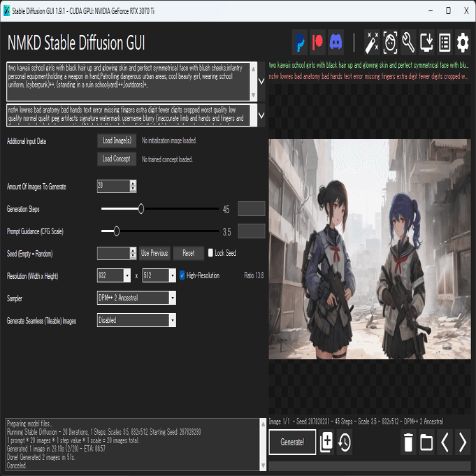Click the app icon in the title bar

[x=7, y=11]
